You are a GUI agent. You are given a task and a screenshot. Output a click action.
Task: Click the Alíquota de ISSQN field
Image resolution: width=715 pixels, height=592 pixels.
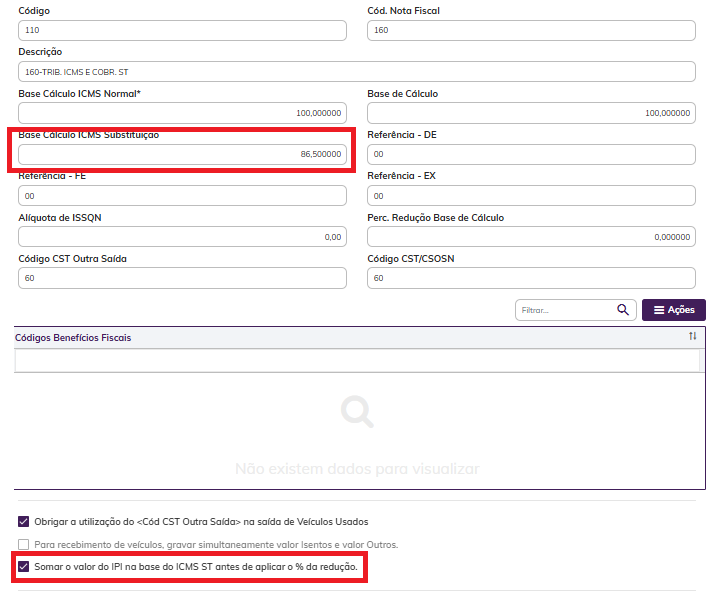coord(182,237)
